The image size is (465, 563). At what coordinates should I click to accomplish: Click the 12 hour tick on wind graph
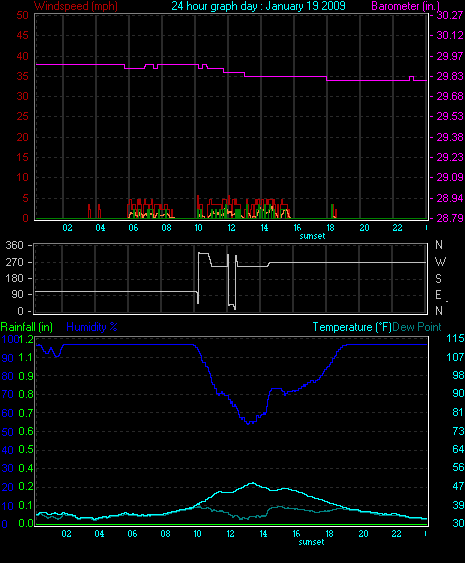tap(231, 228)
